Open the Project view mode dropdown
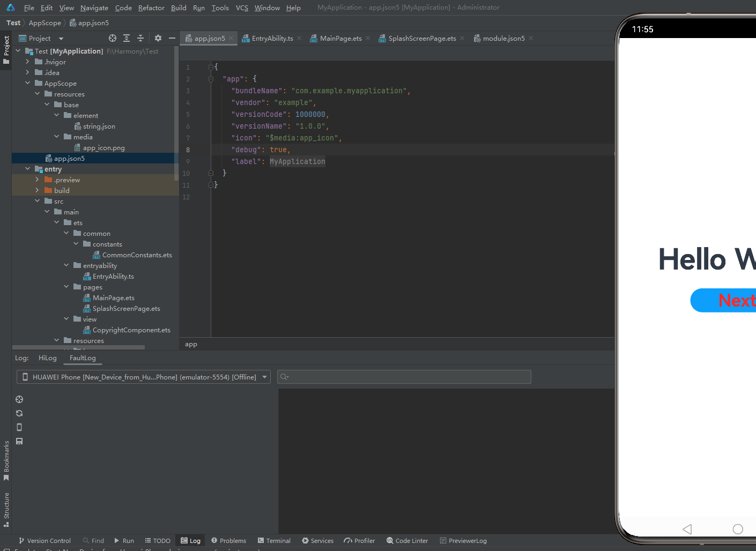 (41, 38)
